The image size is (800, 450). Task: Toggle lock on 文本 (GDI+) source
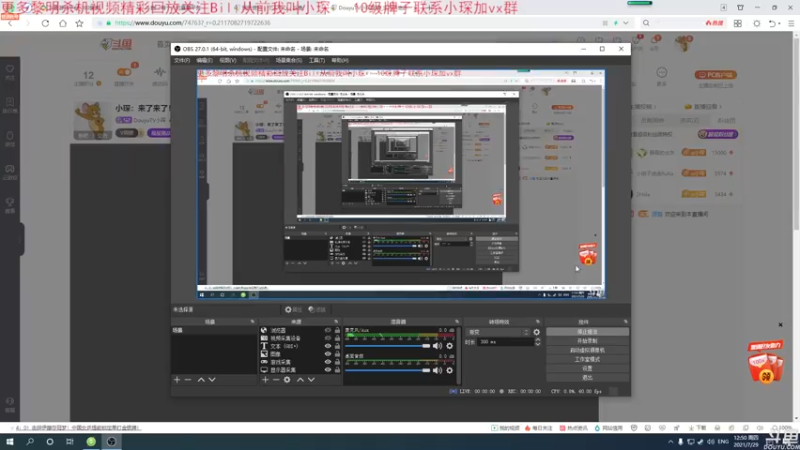[337, 346]
